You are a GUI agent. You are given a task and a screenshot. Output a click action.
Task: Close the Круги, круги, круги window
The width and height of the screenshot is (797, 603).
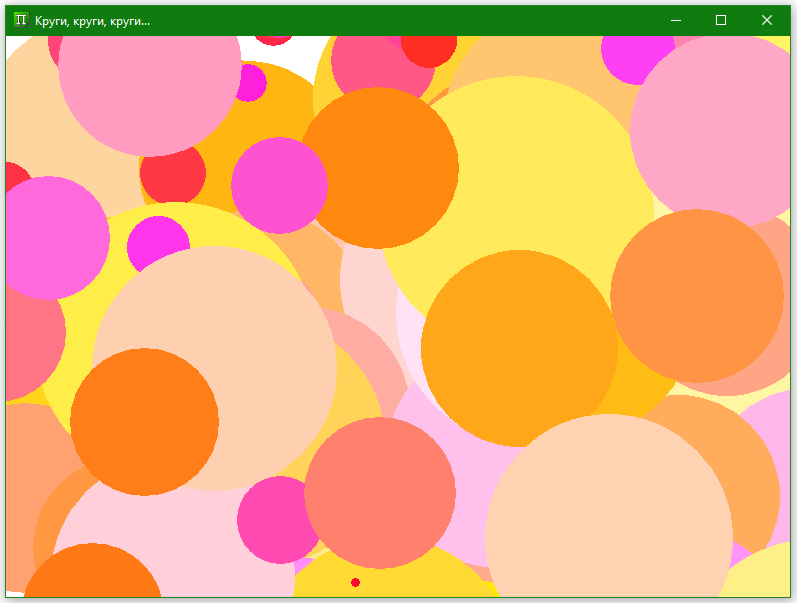767,20
